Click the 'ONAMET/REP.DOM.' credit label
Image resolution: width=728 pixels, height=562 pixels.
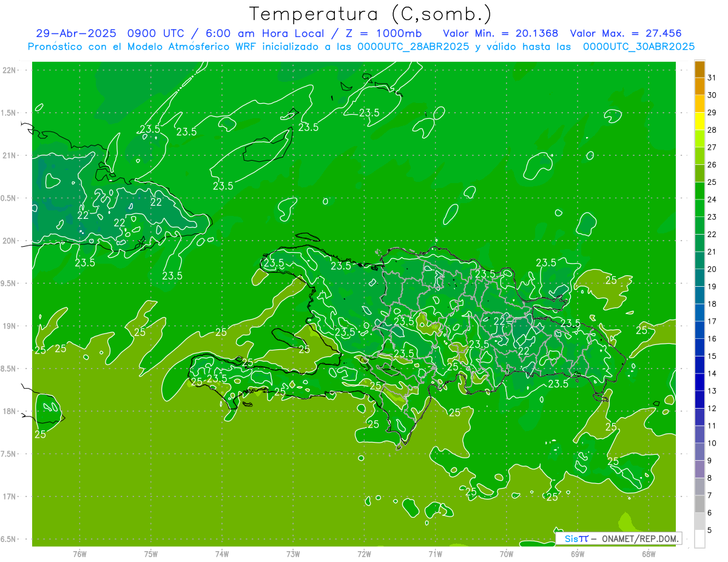(640, 538)
